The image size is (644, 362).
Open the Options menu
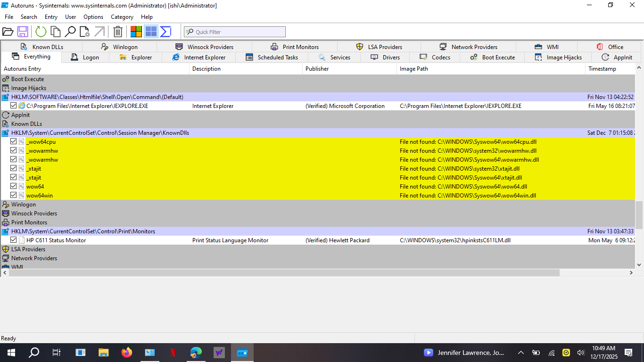pos(93,16)
